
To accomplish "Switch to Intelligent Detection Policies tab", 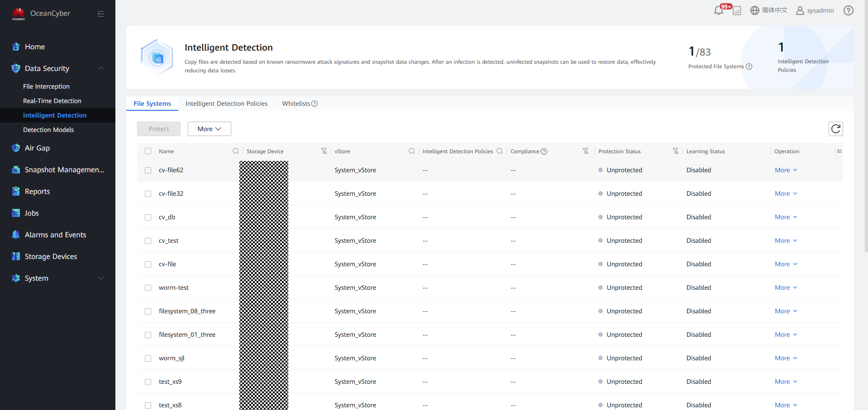I will click(x=226, y=104).
